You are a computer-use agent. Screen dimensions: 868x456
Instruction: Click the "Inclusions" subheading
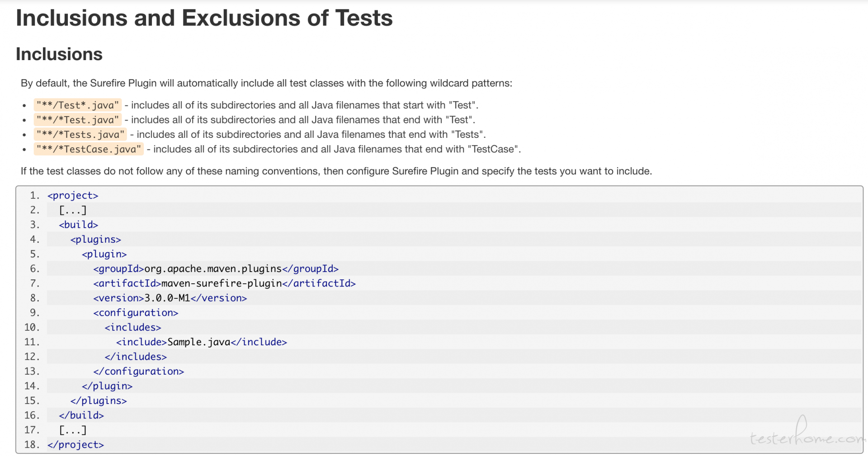(59, 54)
